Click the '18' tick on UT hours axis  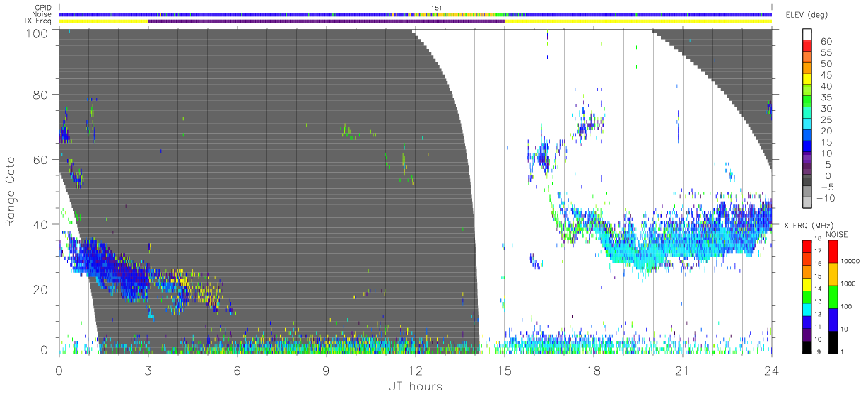pos(593,370)
